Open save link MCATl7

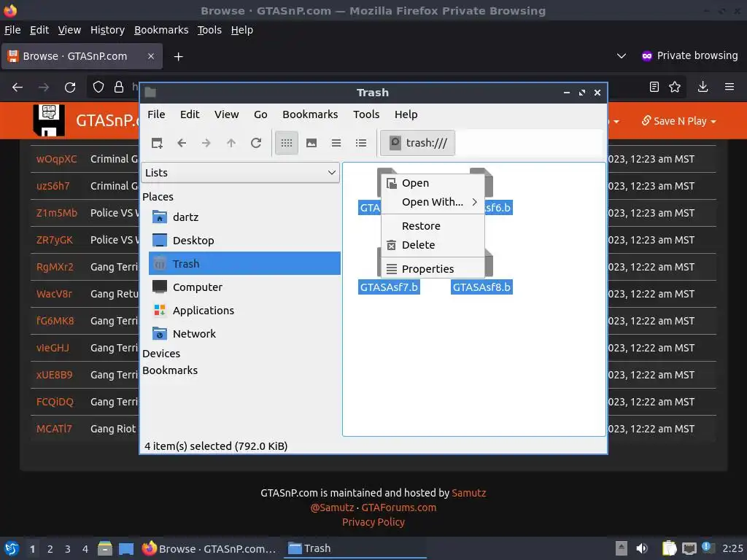pyautogui.click(x=54, y=429)
